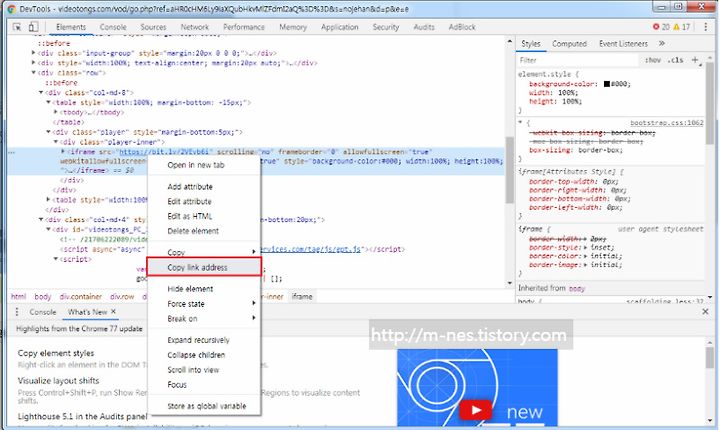Click the black background-color swatch
This screenshot has width=720, height=430.
coord(607,84)
